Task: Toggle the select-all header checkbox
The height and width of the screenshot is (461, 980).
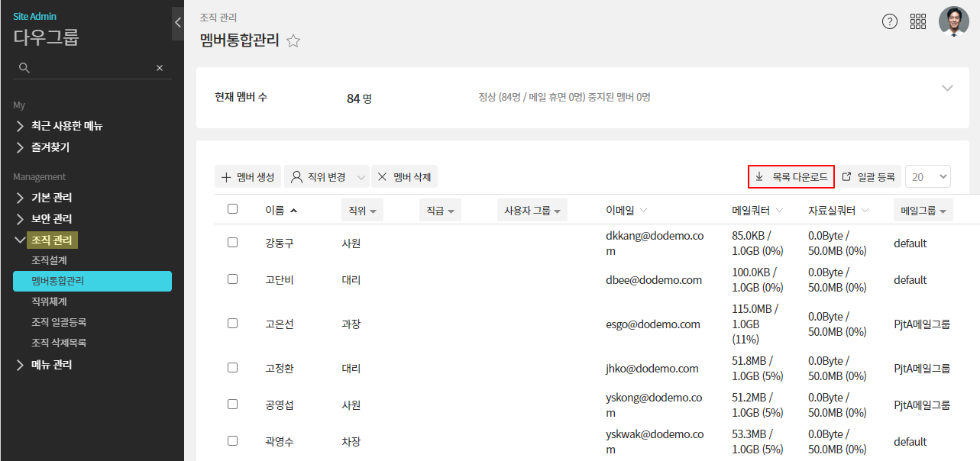Action: [233, 209]
